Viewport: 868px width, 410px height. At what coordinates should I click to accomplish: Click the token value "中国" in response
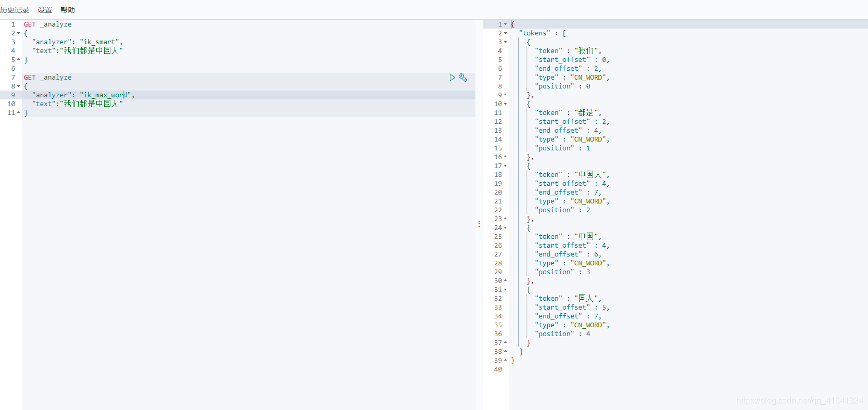pos(587,237)
